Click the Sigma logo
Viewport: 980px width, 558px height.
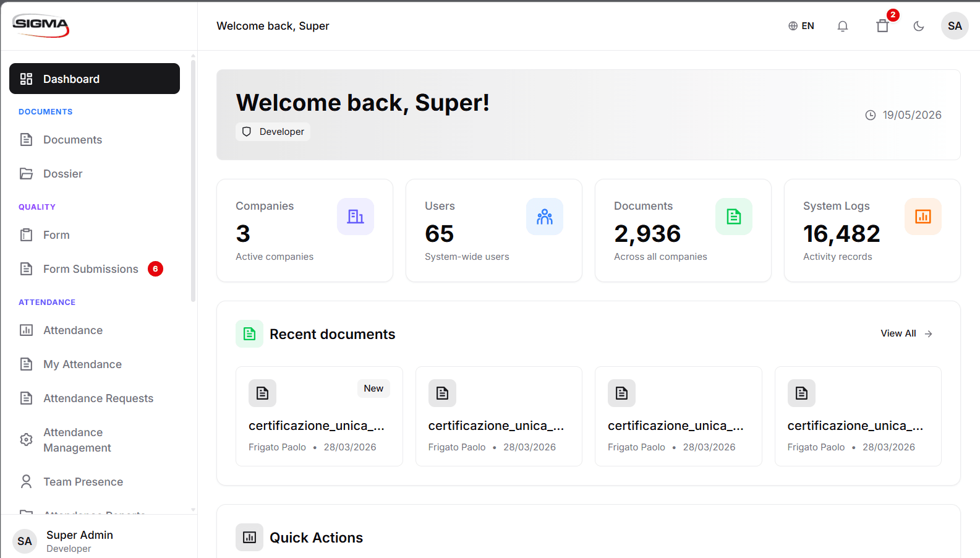click(41, 25)
